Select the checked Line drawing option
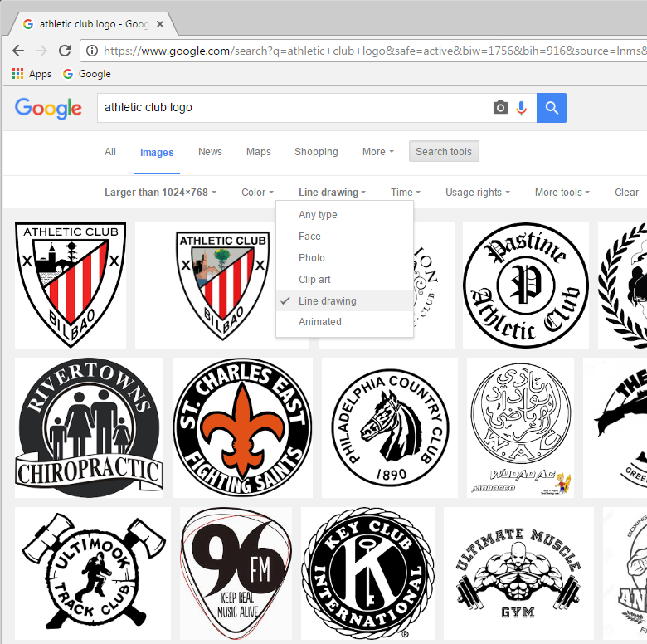 [x=344, y=301]
